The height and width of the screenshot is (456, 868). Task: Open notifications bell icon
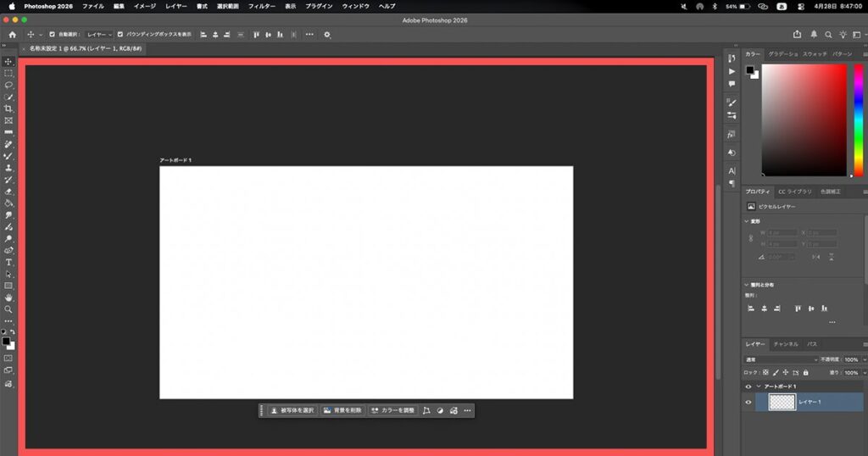pos(814,34)
